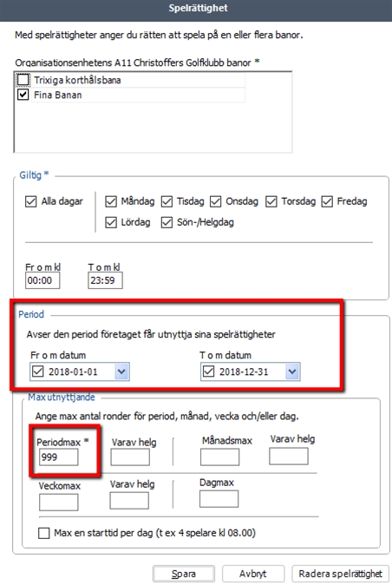This screenshot has height=585, width=392.
Task: Toggle the Onsdag checkbox
Action: coord(215,201)
